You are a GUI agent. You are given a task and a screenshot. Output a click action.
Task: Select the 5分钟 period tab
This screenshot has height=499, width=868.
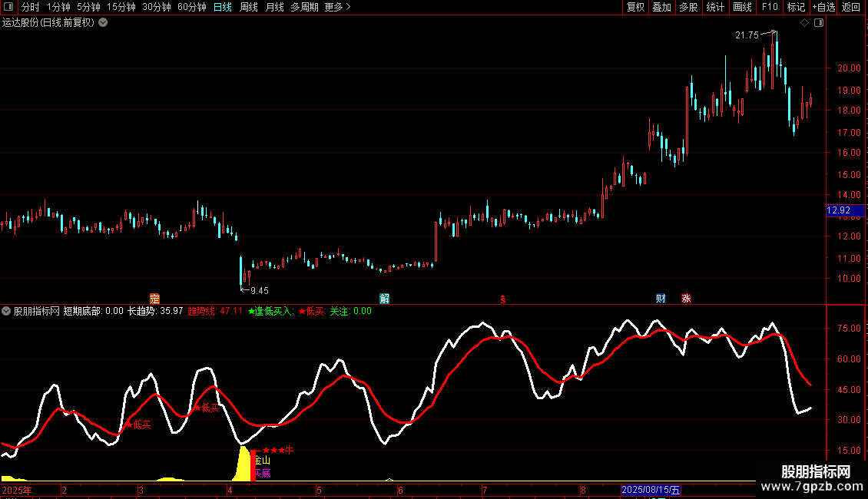88,7
